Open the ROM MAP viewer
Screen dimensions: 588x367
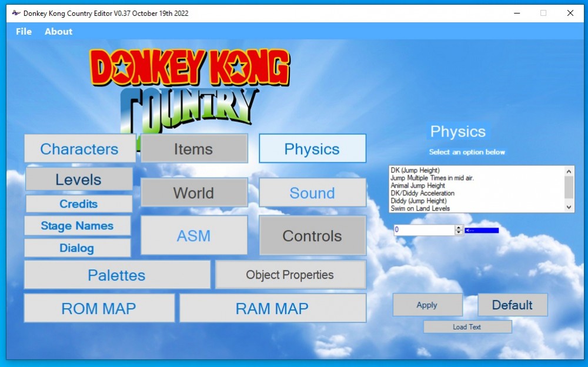[x=99, y=308]
